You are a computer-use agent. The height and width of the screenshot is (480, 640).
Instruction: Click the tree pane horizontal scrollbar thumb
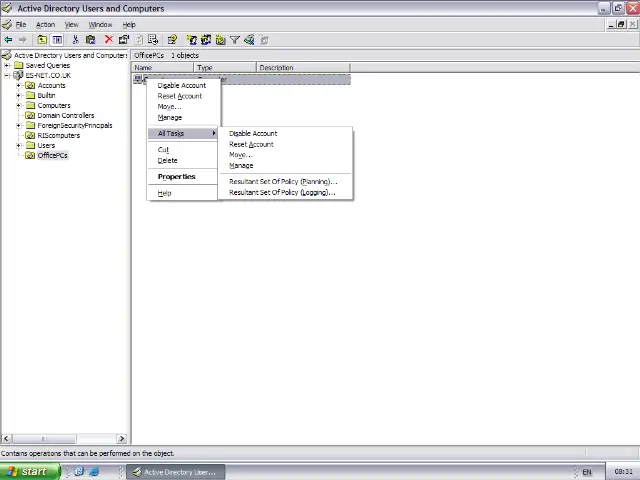[x=44, y=439]
